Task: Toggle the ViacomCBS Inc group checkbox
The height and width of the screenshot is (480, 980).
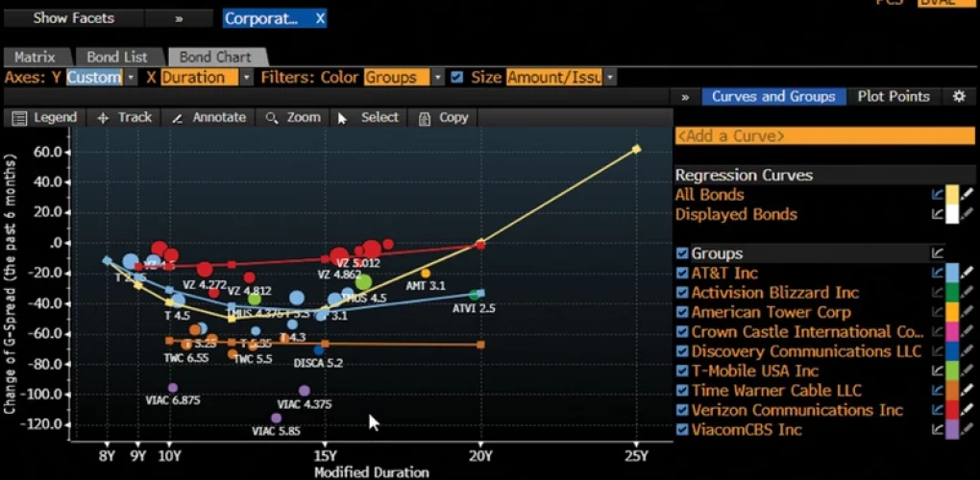Action: (x=682, y=429)
